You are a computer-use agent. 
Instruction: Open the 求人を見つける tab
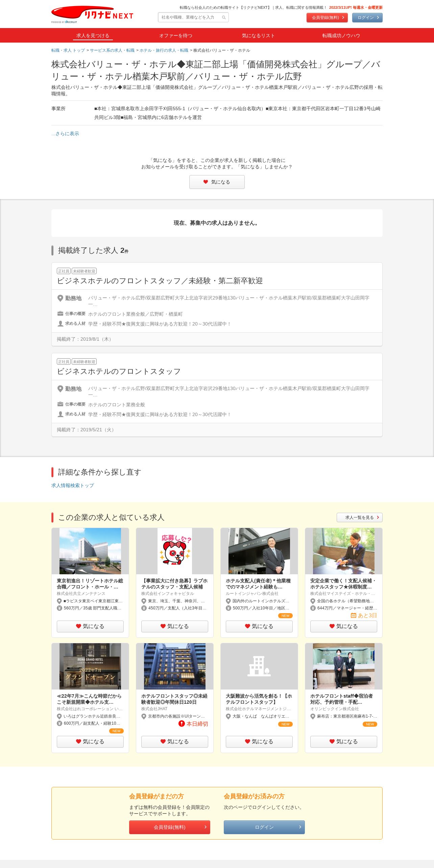(93, 35)
